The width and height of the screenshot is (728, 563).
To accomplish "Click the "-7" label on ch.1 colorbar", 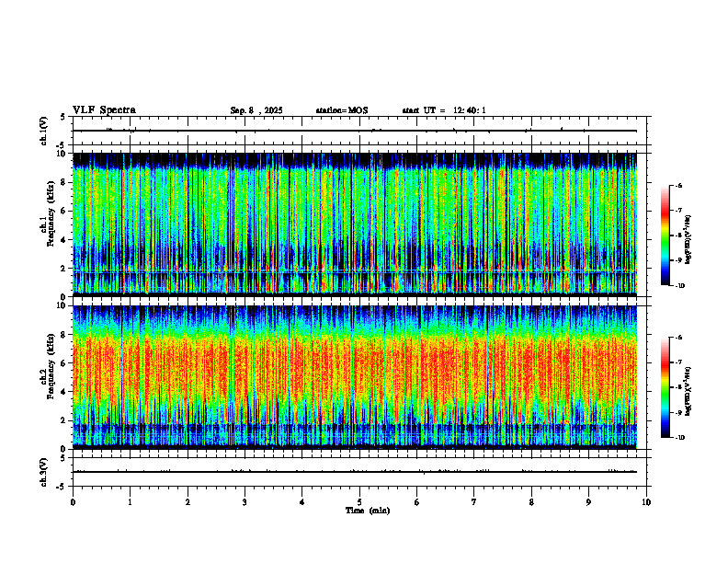I will click(678, 211).
